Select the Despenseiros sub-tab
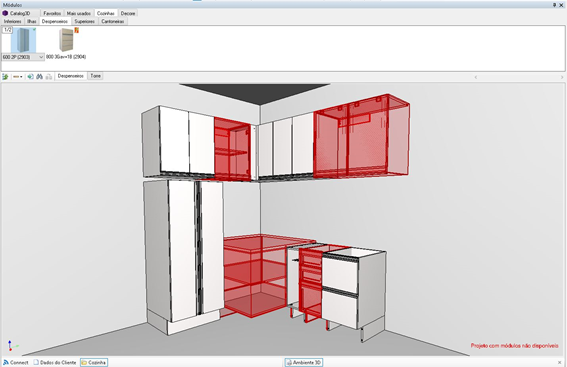567x367 pixels. click(x=55, y=21)
